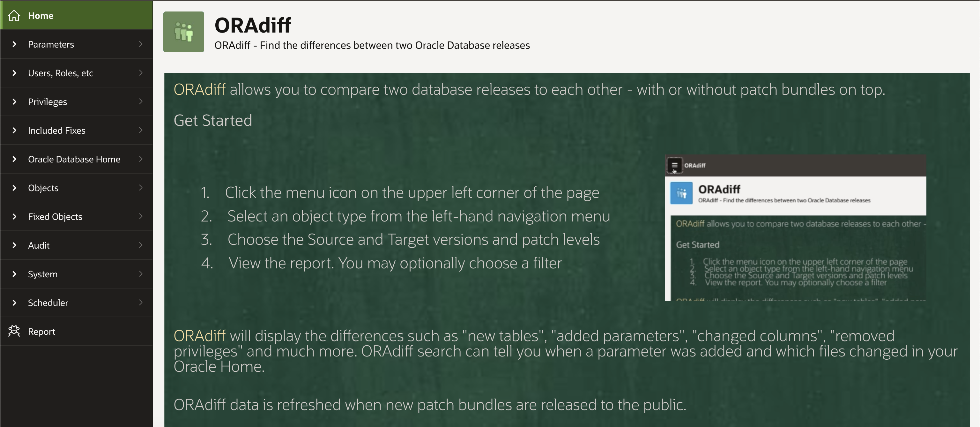This screenshot has height=427, width=980.
Task: Click the right arrow beside Privileges
Action: point(141,101)
